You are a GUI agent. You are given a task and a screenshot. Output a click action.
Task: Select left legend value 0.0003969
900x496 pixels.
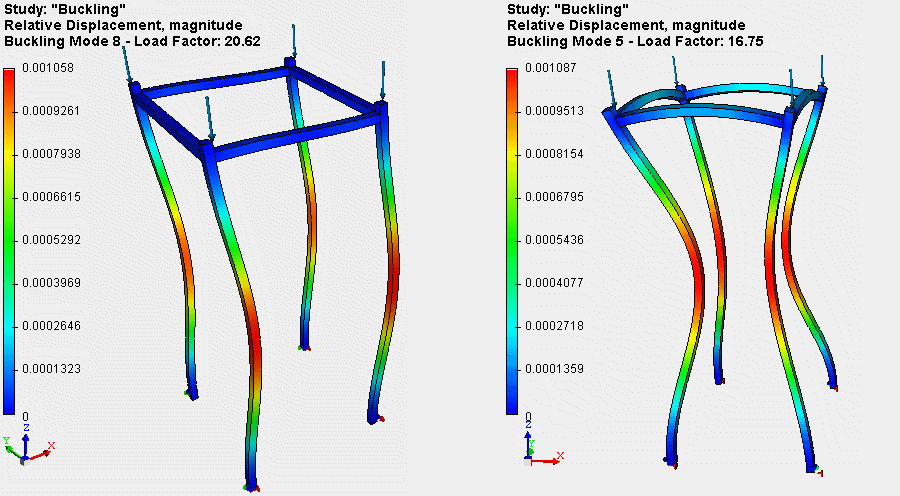(51, 283)
